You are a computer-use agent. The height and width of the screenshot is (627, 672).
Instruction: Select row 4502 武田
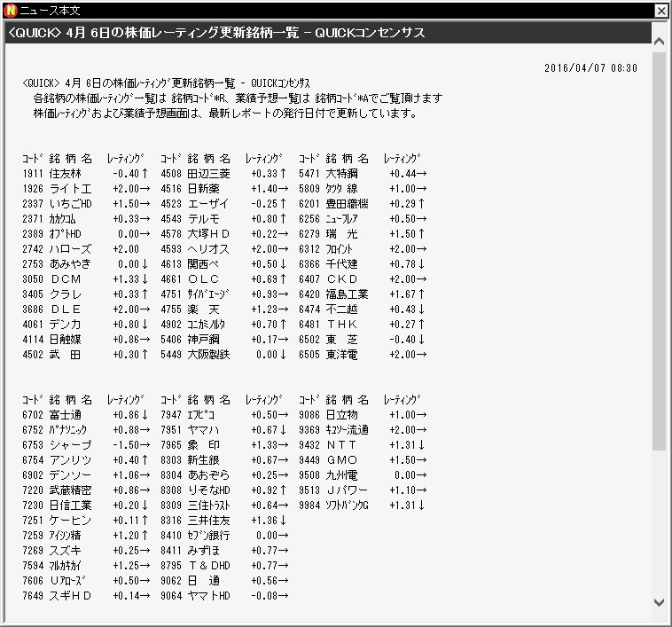(x=86, y=355)
